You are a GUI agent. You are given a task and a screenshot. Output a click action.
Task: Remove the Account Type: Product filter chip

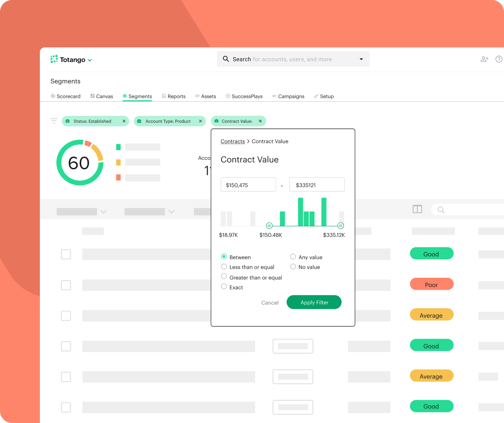tap(200, 121)
